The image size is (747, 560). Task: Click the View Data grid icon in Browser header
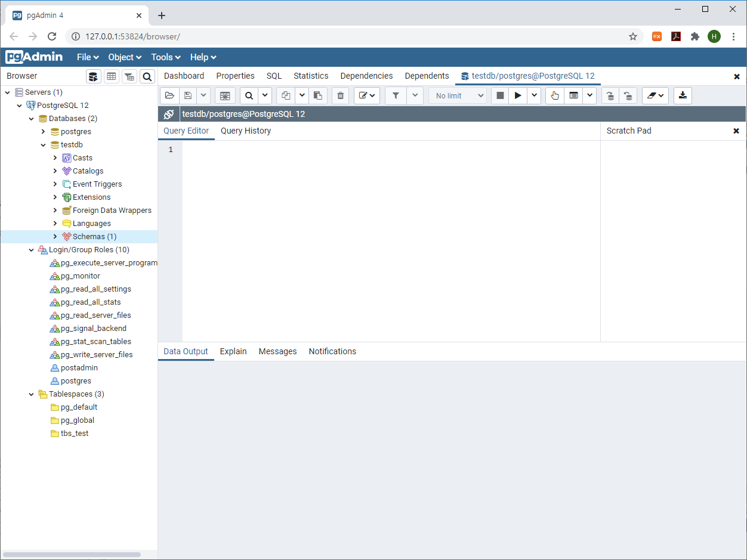click(x=112, y=76)
